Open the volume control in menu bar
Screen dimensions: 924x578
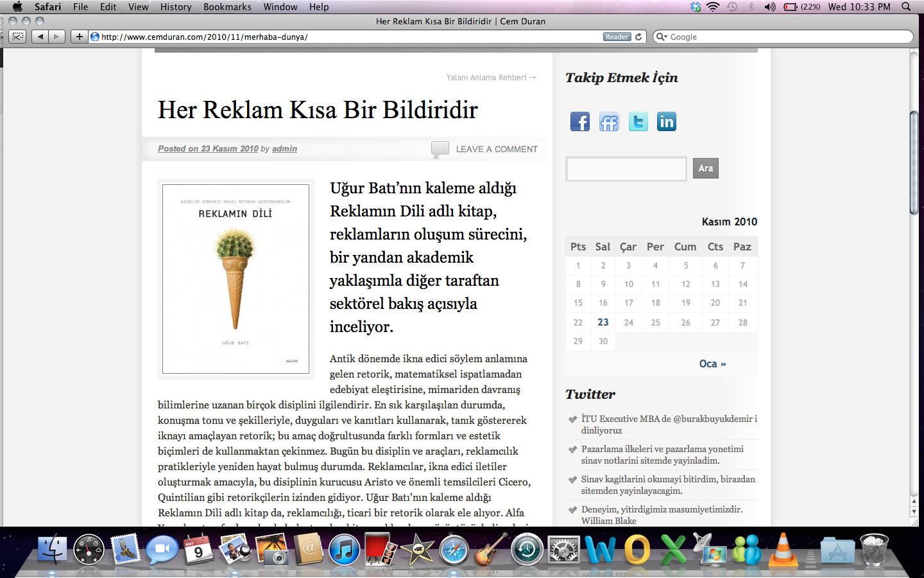[x=769, y=6]
